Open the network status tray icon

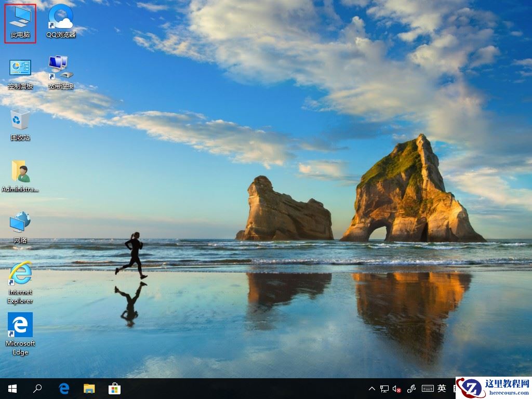point(384,388)
